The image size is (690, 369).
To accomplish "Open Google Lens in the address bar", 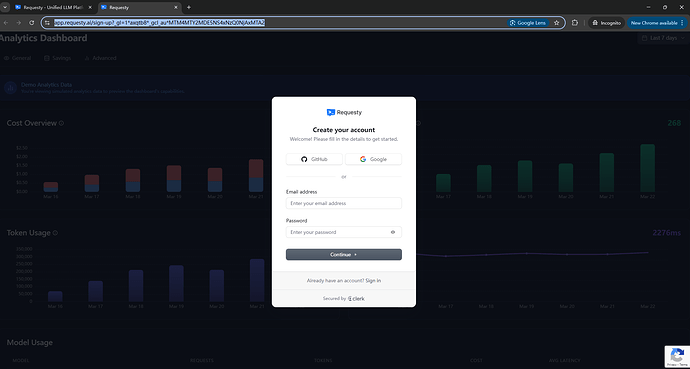I will point(528,23).
